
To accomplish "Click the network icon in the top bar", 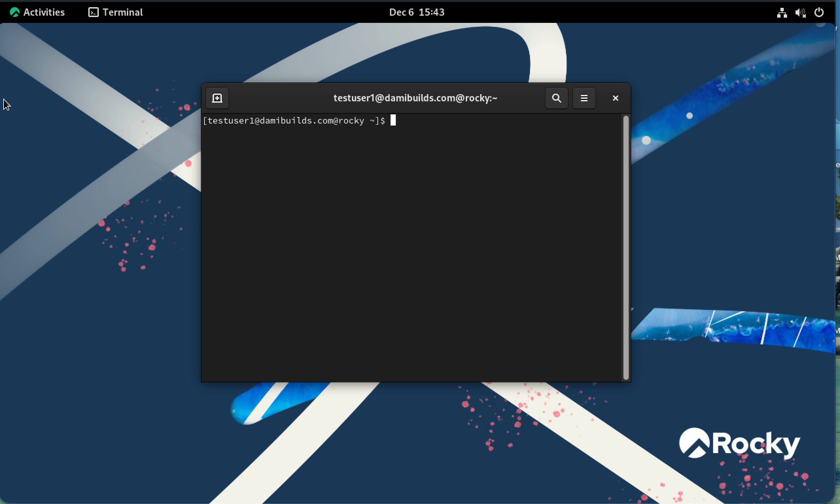I will [x=781, y=12].
